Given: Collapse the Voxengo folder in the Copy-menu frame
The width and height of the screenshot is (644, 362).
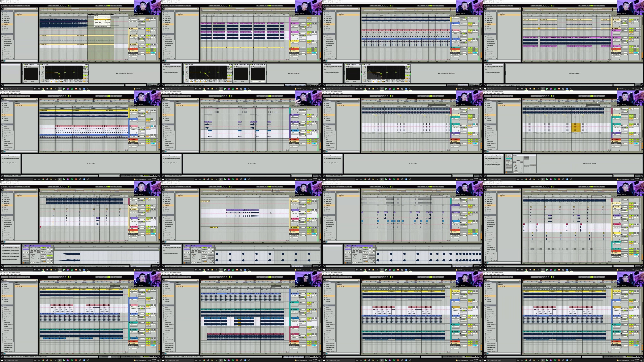Looking at the screenshot, I should (x=15, y=13).
